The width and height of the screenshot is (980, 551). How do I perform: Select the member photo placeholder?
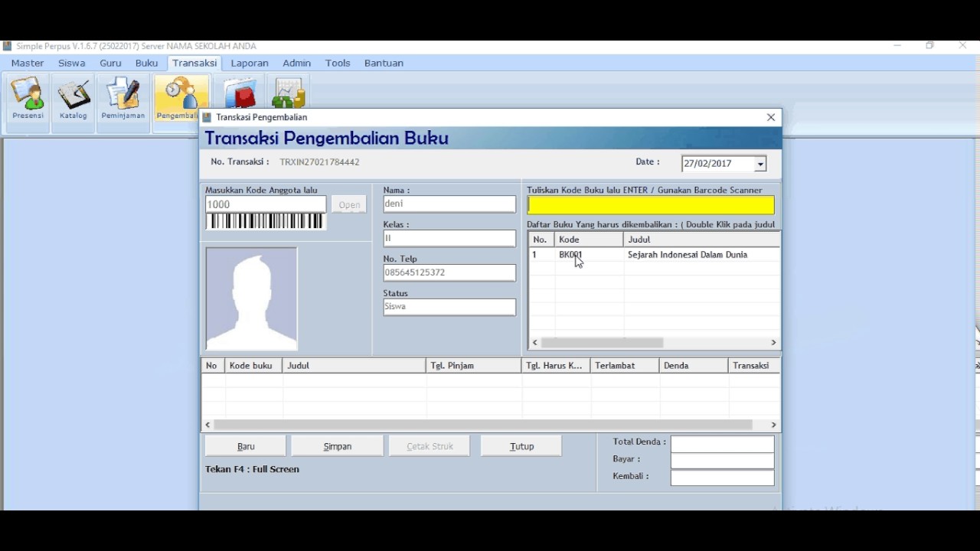(x=251, y=298)
